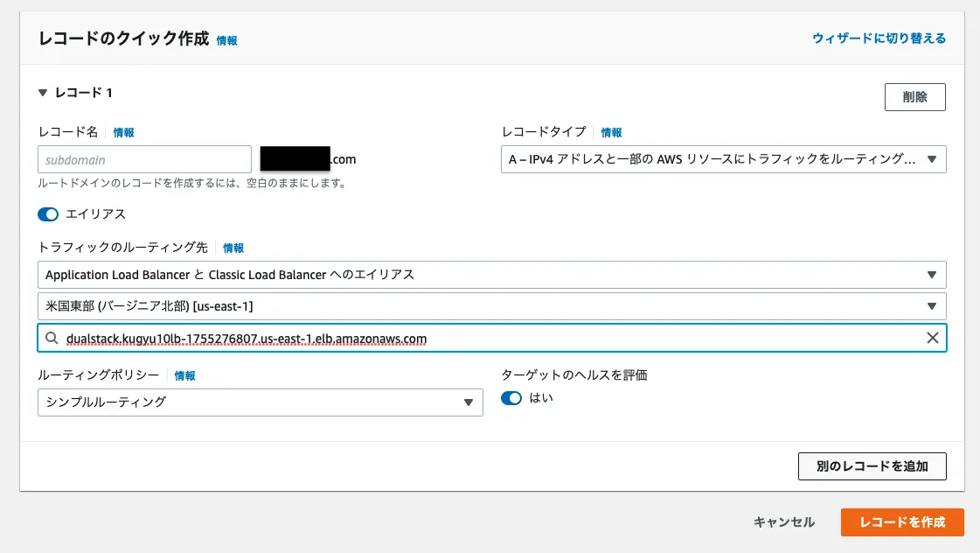Click the ターゲットのヘルスを評価 label

573,375
